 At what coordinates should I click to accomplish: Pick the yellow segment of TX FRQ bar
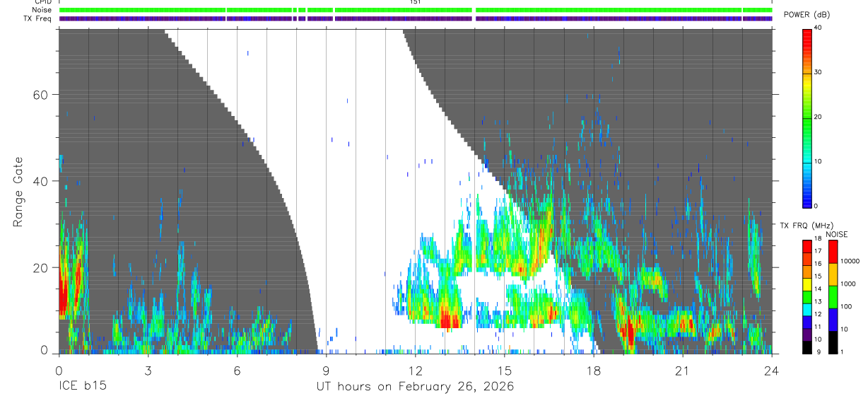coord(807,284)
